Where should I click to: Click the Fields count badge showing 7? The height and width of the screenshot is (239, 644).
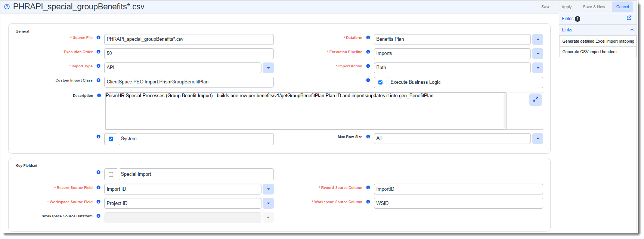point(578,19)
